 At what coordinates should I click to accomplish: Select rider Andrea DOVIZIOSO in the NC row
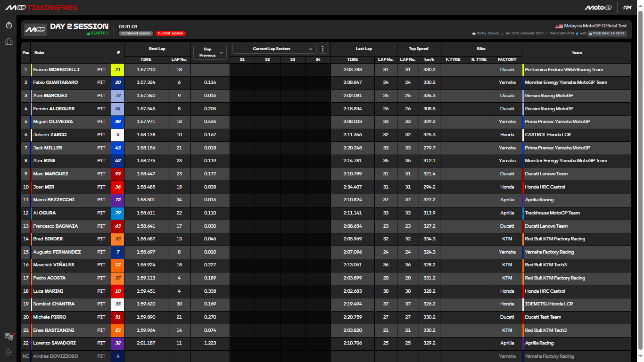(56, 356)
